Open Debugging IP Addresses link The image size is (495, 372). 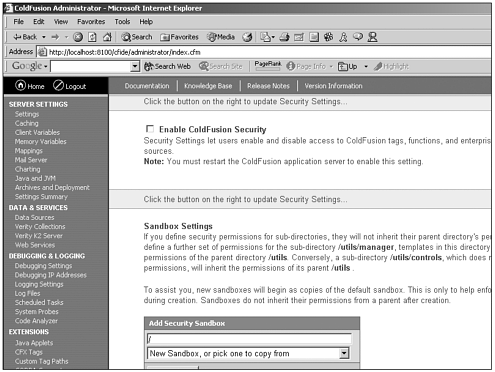[x=50, y=275]
